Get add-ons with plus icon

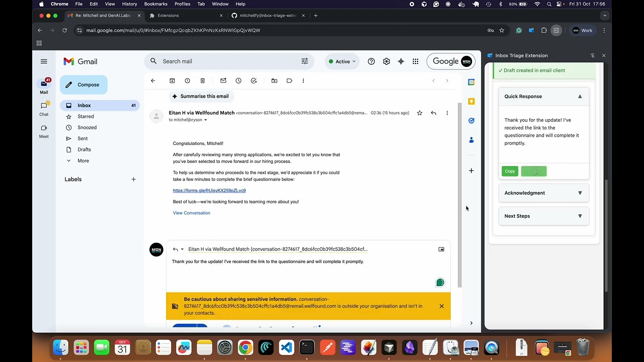click(x=471, y=171)
